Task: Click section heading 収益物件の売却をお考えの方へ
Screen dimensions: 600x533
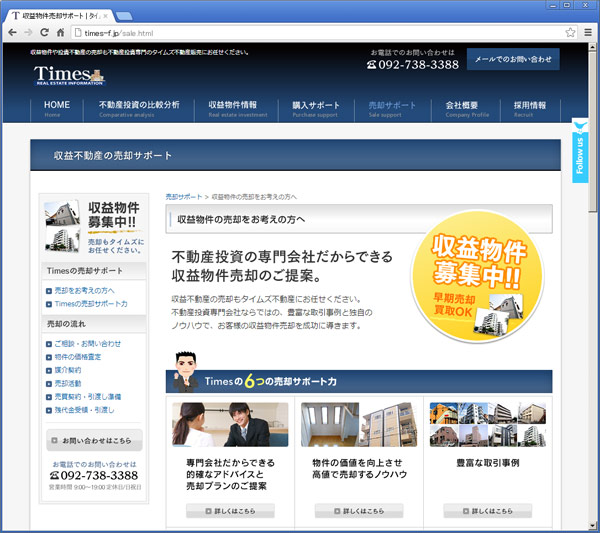Action: click(x=241, y=220)
